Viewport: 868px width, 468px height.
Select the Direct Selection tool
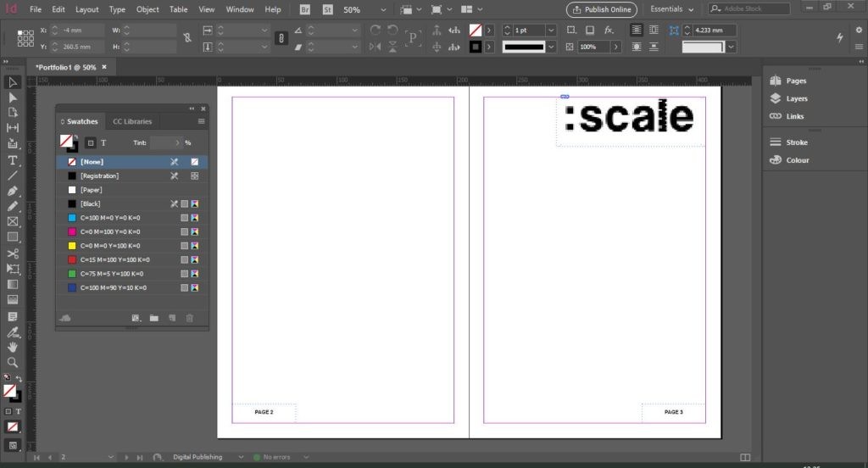pyautogui.click(x=13, y=97)
